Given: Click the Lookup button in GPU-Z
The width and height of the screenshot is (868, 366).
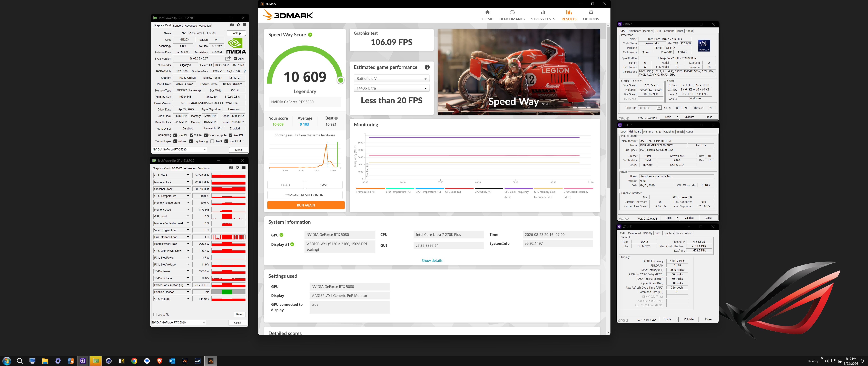Looking at the screenshot, I should tap(236, 33).
